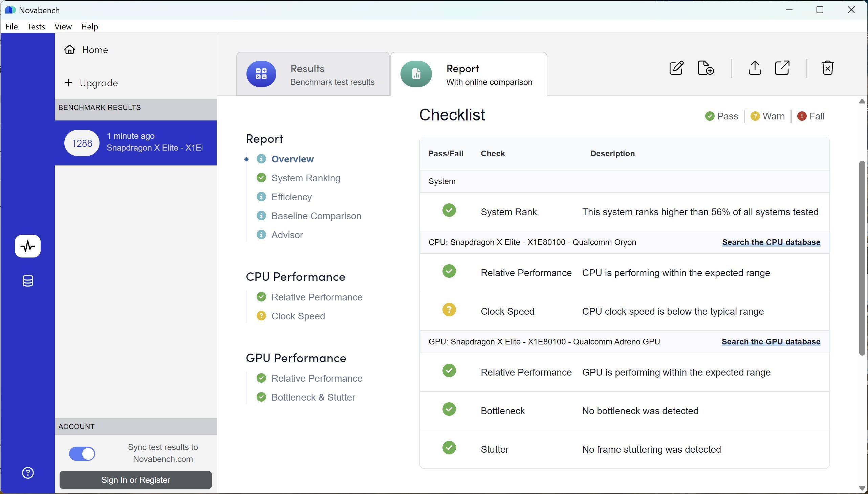Click the trash delete result icon
Viewport: 868px width, 494px height.
pos(827,68)
